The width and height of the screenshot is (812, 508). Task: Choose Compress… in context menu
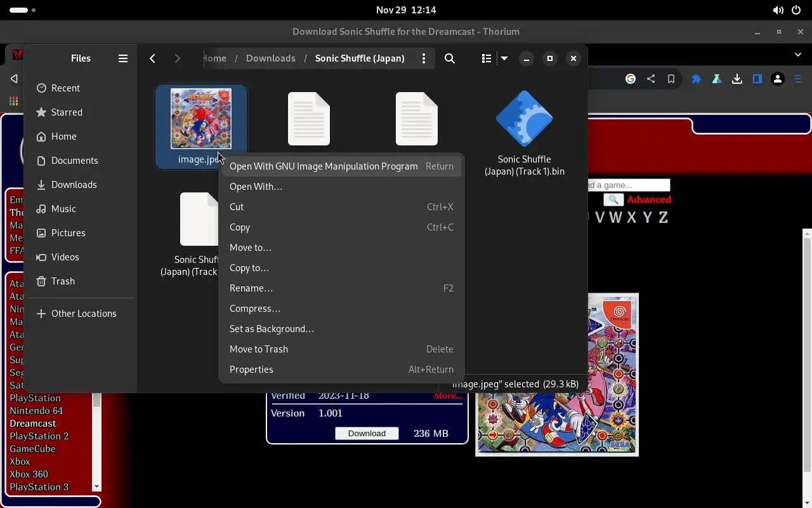pyautogui.click(x=341, y=309)
